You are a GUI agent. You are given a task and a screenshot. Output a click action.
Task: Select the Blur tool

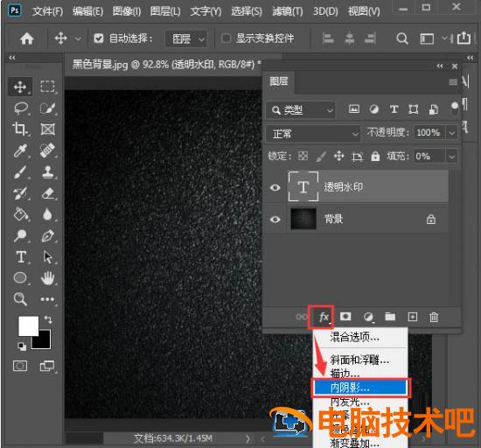(47, 214)
